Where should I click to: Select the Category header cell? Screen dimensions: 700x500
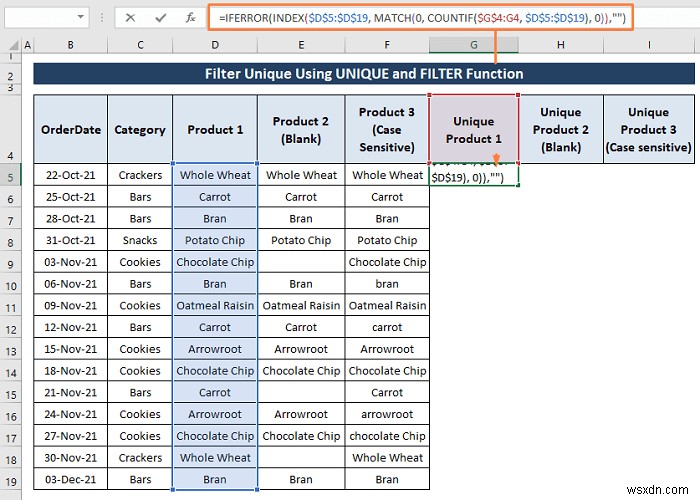coord(140,129)
